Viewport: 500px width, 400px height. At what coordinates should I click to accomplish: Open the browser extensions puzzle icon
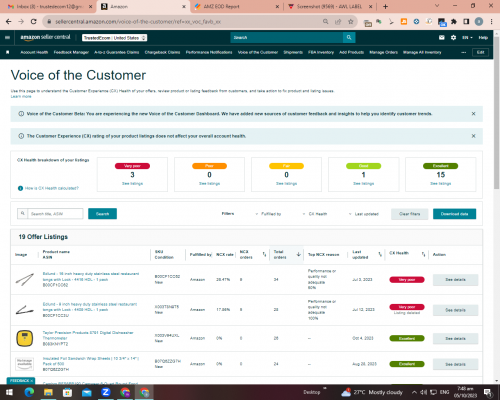click(454, 22)
